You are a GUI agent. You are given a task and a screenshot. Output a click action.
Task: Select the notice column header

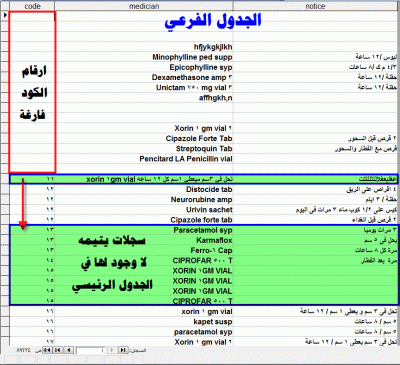tap(315, 6)
